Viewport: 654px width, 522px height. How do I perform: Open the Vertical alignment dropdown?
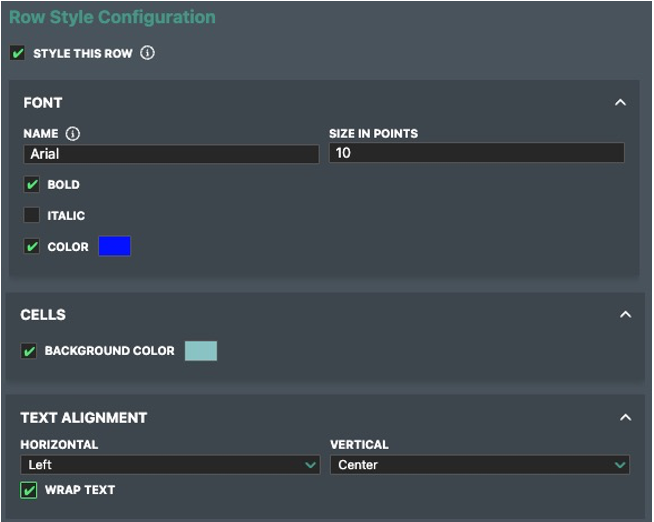pos(479,465)
